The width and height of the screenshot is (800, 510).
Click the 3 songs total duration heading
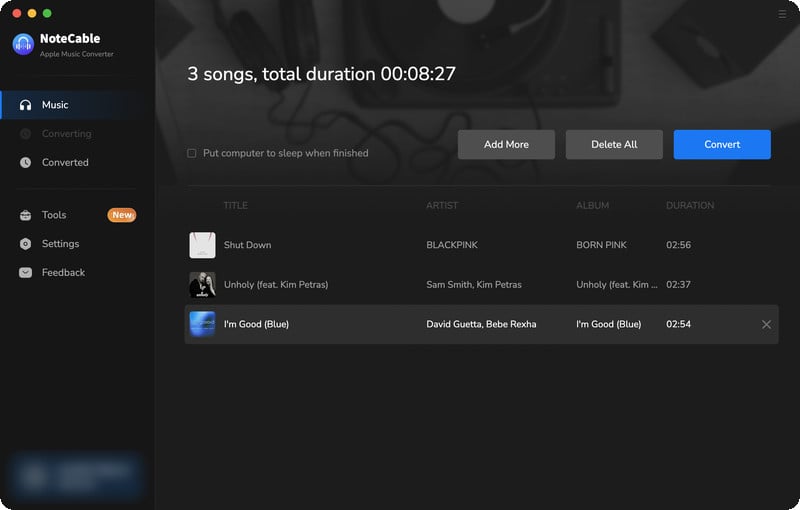(x=321, y=74)
